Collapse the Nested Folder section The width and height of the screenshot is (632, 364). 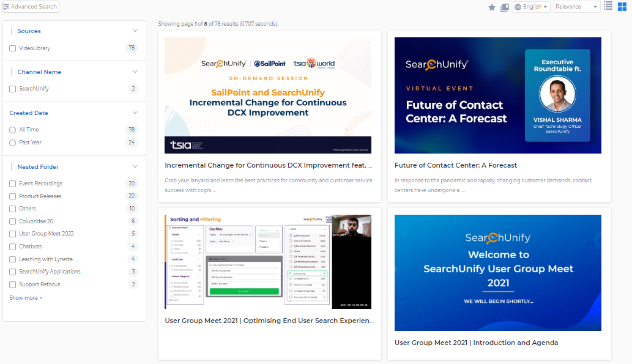[135, 166]
